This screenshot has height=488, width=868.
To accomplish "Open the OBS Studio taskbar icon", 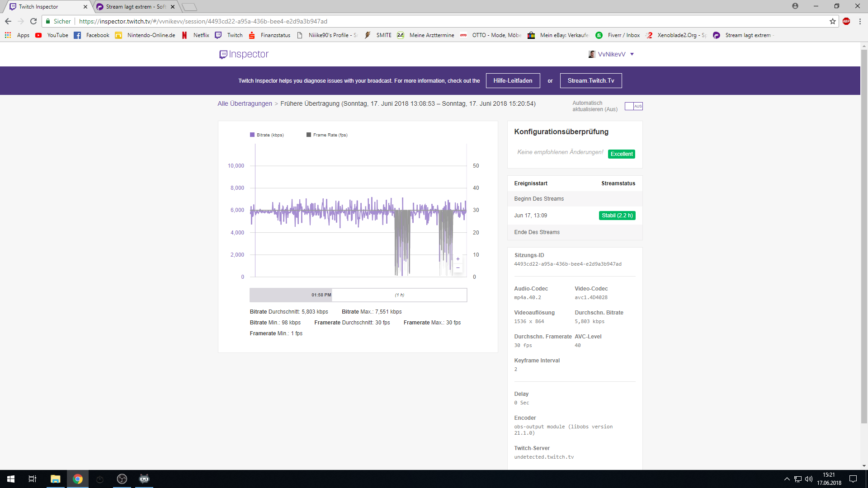I will (122, 479).
